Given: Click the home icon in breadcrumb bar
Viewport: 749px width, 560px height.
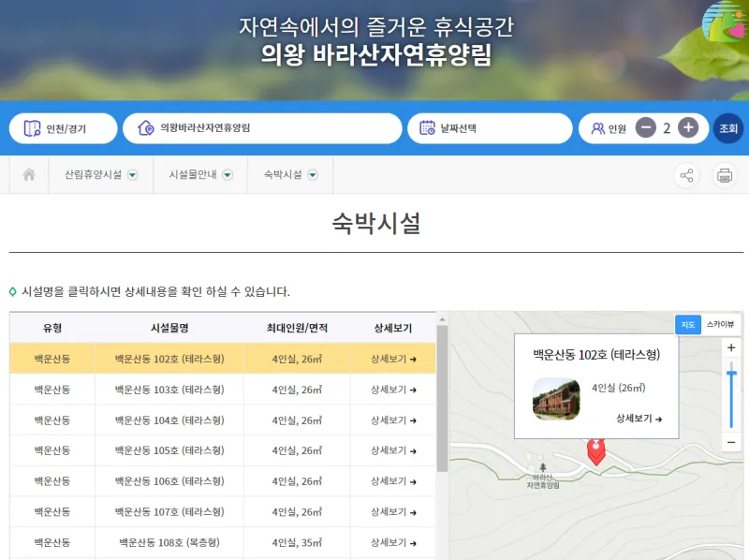Looking at the screenshot, I should pyautogui.click(x=29, y=175).
